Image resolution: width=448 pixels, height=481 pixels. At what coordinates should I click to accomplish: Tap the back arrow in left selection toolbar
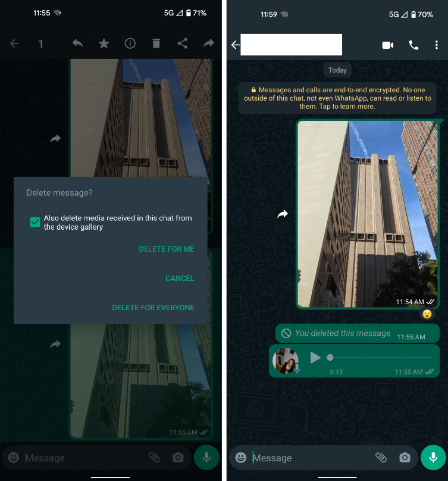pos(14,43)
